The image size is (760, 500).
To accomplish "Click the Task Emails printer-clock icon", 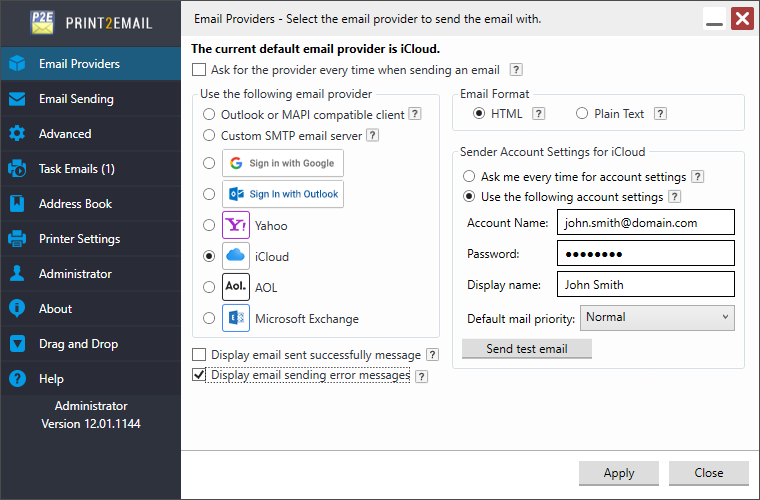I will click(17, 169).
